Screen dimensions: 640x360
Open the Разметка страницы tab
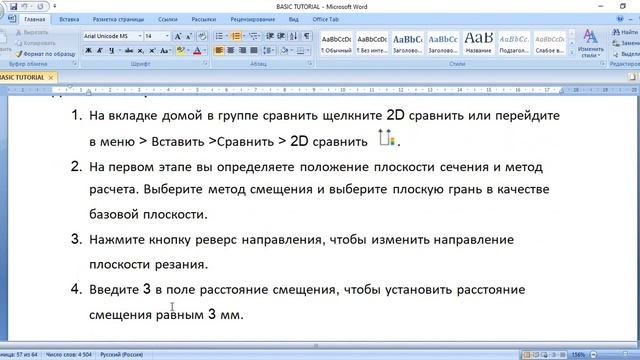(118, 19)
